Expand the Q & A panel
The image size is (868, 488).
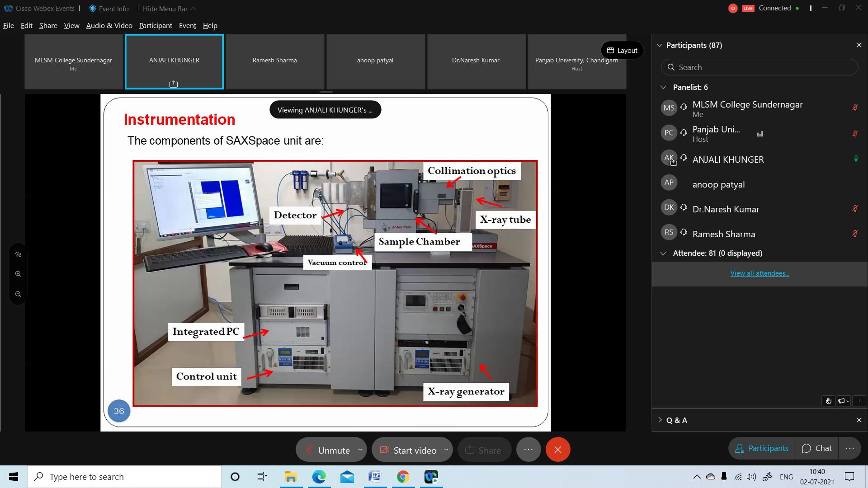click(660, 420)
